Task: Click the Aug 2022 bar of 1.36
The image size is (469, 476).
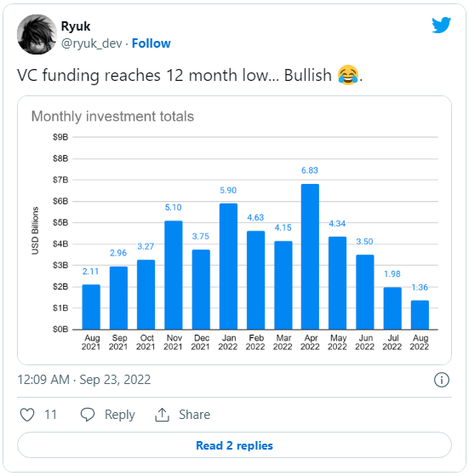Action: click(420, 315)
